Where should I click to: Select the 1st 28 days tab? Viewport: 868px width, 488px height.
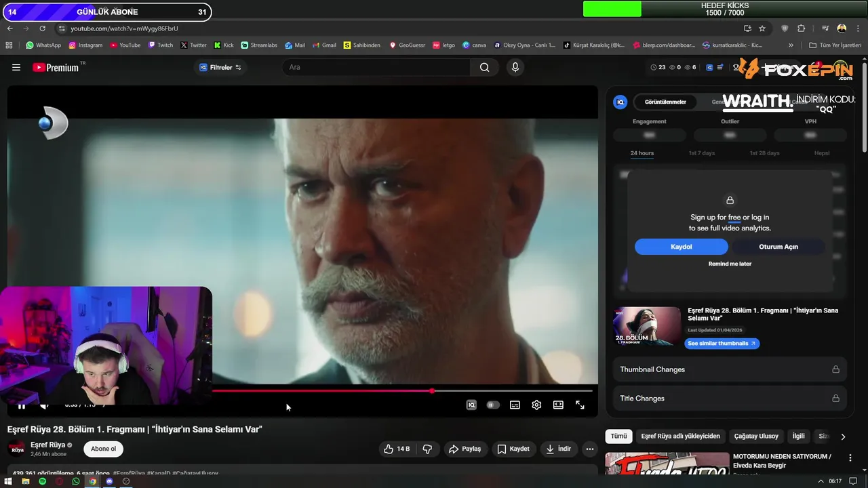click(764, 153)
